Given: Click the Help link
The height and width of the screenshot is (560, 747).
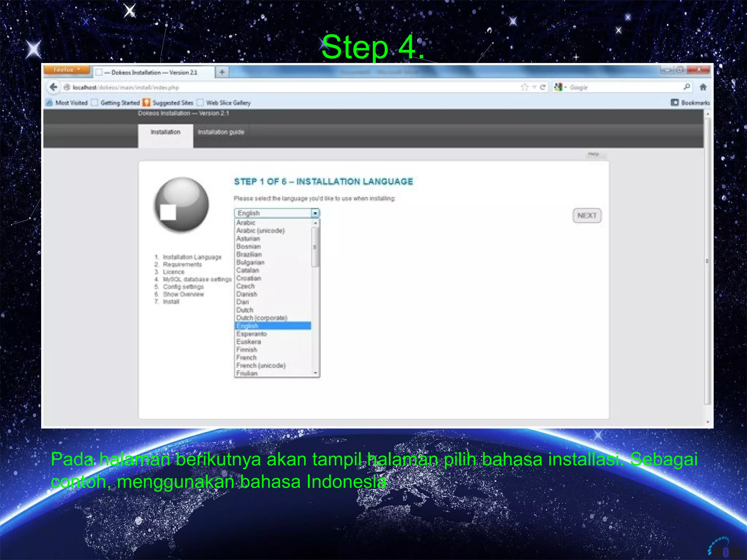Looking at the screenshot, I should click(x=593, y=154).
